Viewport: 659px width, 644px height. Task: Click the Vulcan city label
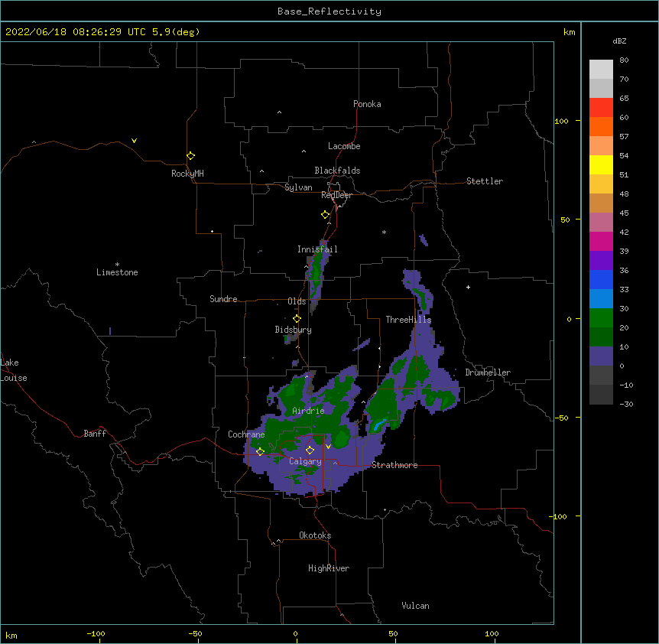(x=416, y=606)
